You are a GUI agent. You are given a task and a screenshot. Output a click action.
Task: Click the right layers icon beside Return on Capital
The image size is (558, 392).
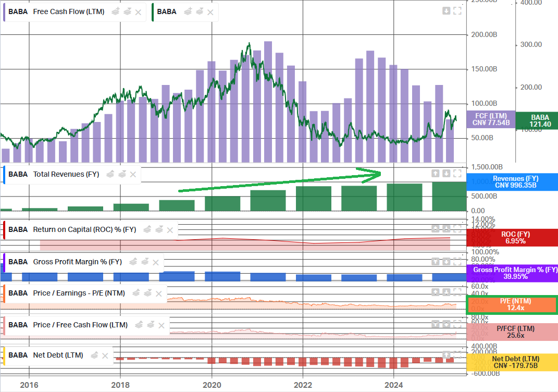click(x=159, y=230)
